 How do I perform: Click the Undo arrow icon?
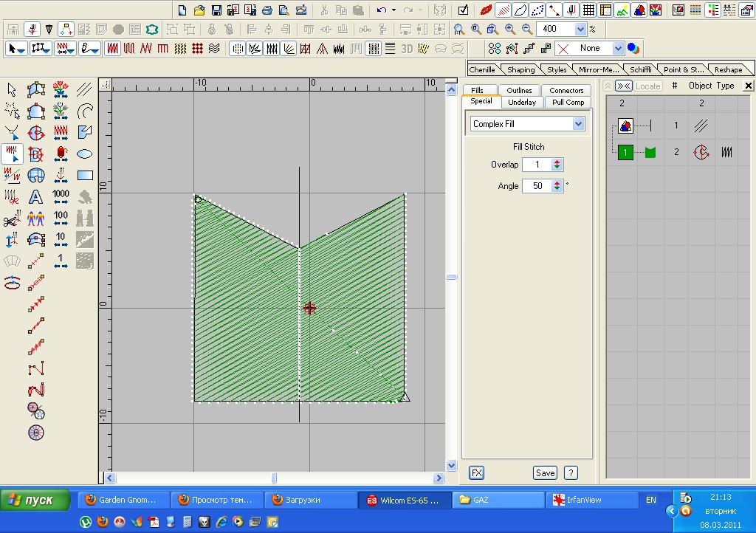[x=381, y=10]
